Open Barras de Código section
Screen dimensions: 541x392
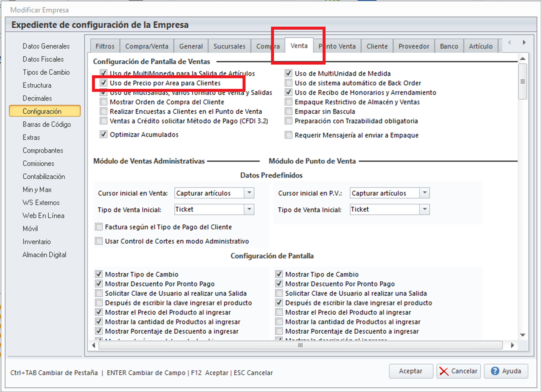(47, 124)
